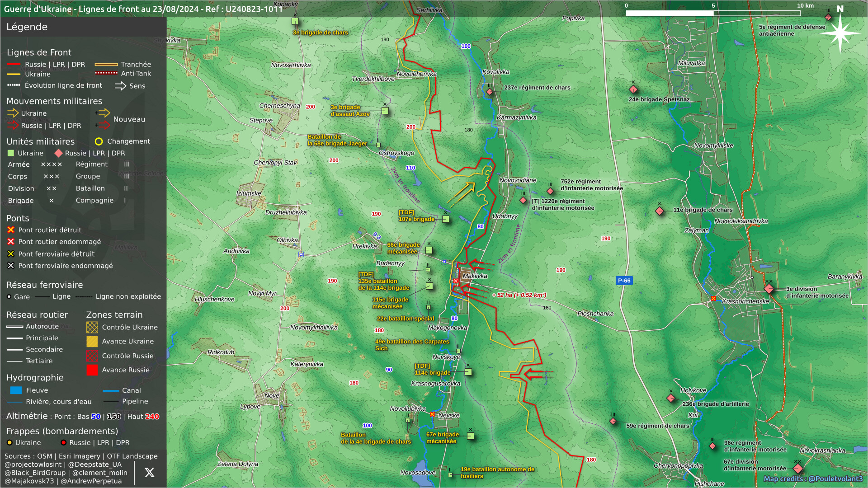Click the 3e brigade de chars unit marker
Screen dimensions: 868x488
295,21
